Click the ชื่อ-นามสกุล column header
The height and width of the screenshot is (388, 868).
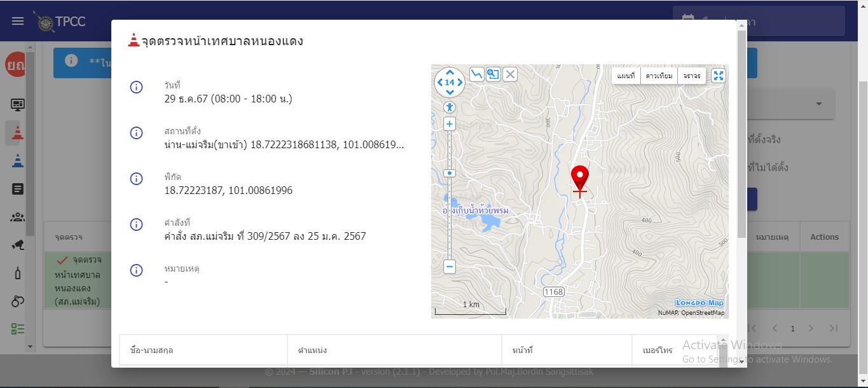pyautogui.click(x=151, y=350)
